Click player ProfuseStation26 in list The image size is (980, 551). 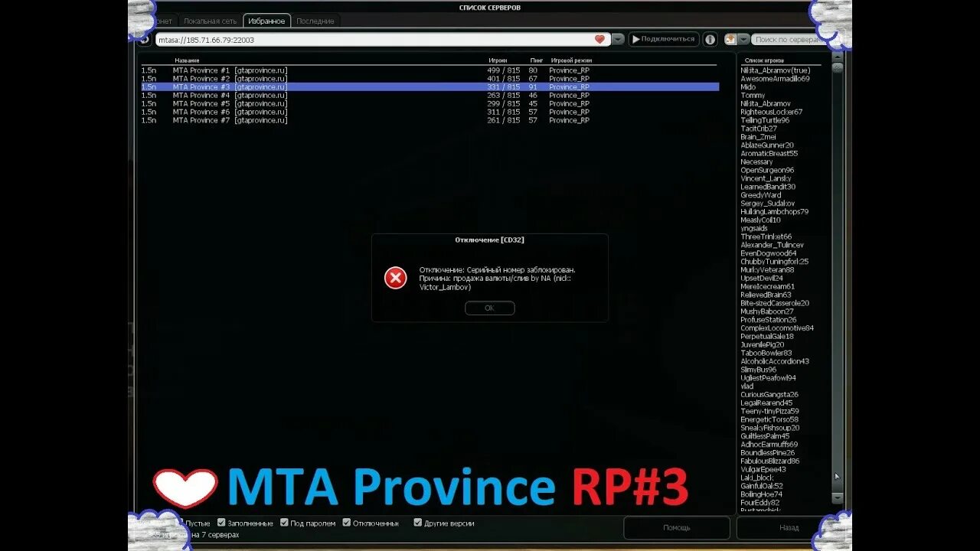769,320
